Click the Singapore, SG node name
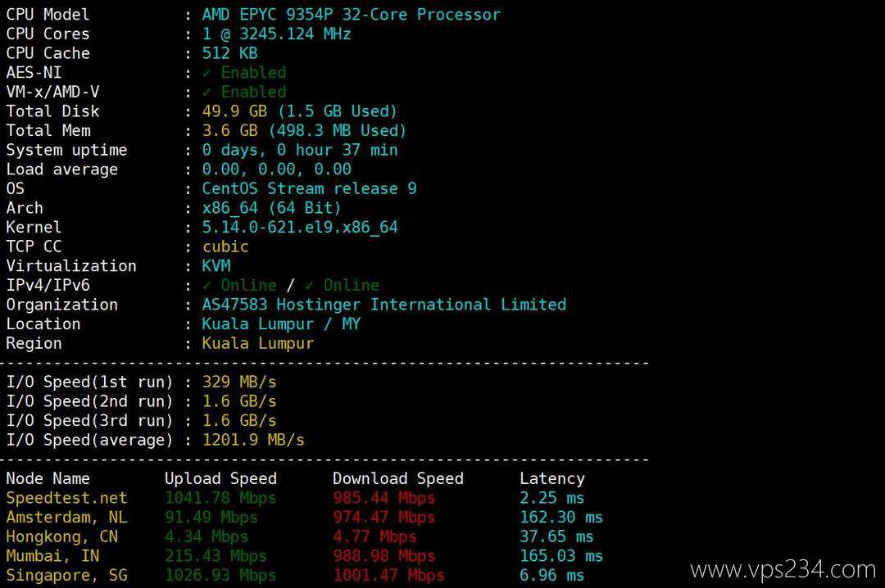 66,576
